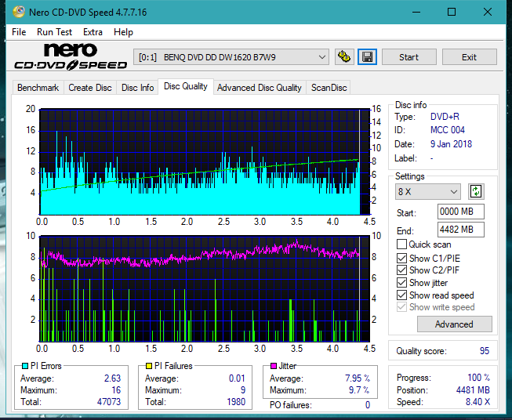Screen dimensions: 512x420
Task: Switch to the Create Disc tab
Action: point(90,88)
